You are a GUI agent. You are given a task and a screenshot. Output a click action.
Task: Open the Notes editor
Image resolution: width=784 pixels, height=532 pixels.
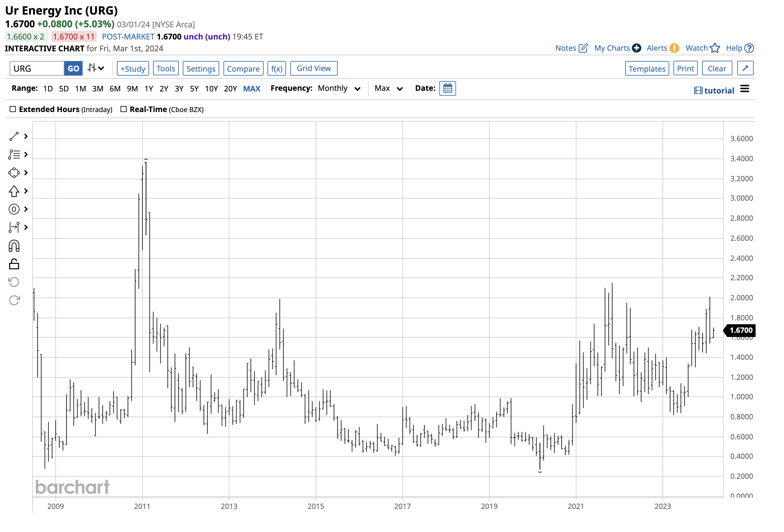pos(571,48)
